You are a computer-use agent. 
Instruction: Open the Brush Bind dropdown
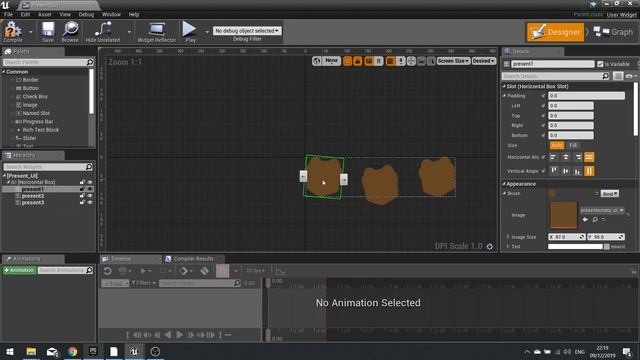click(609, 194)
